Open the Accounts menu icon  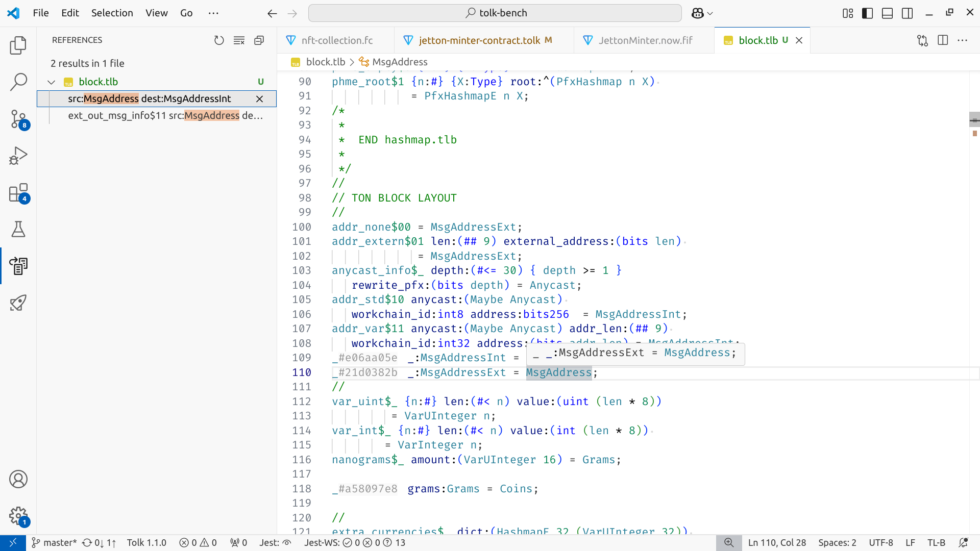[x=18, y=479]
